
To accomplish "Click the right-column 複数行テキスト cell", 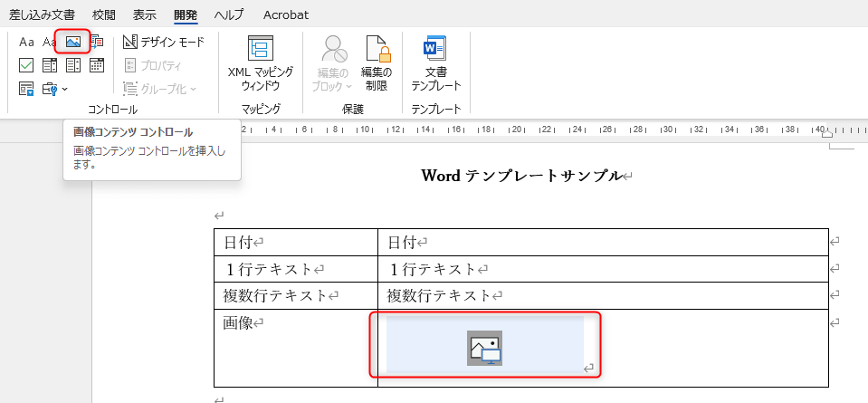I will coord(604,295).
